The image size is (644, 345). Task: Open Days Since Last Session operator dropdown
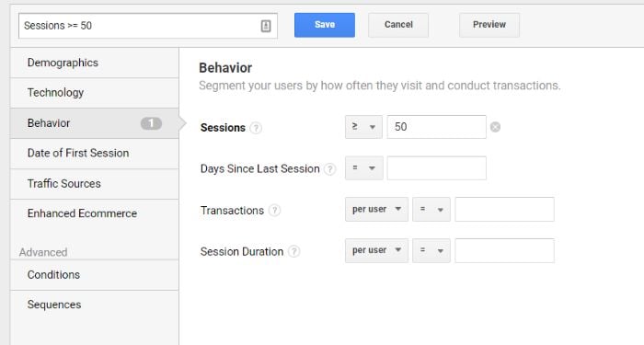(x=364, y=168)
